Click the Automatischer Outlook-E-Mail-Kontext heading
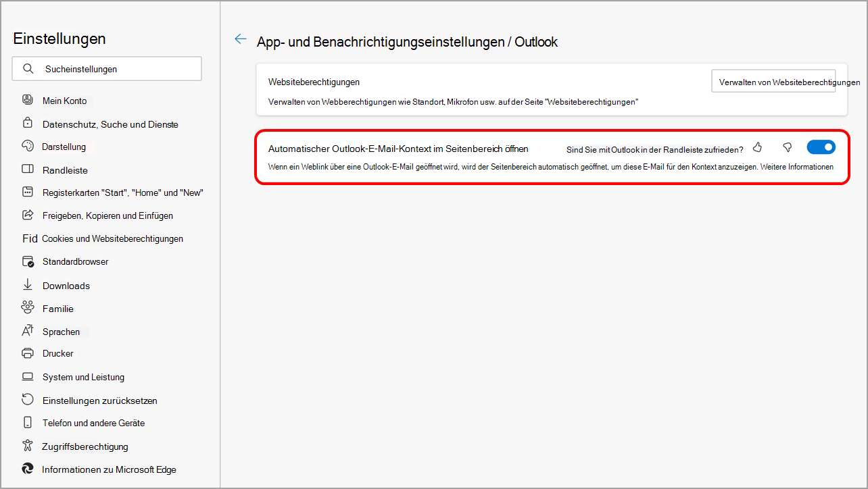This screenshot has width=868, height=489. pos(398,148)
